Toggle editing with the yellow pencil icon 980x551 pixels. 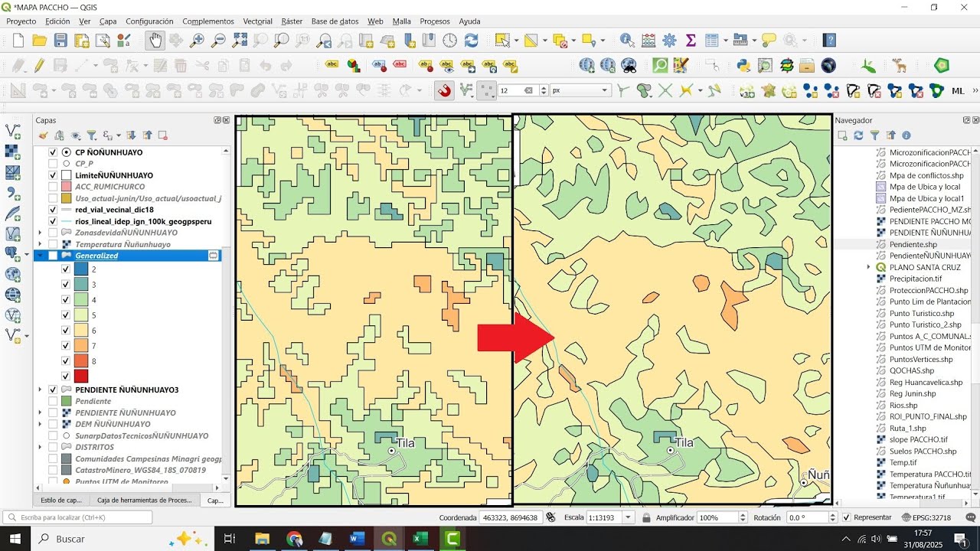pyautogui.click(x=39, y=66)
